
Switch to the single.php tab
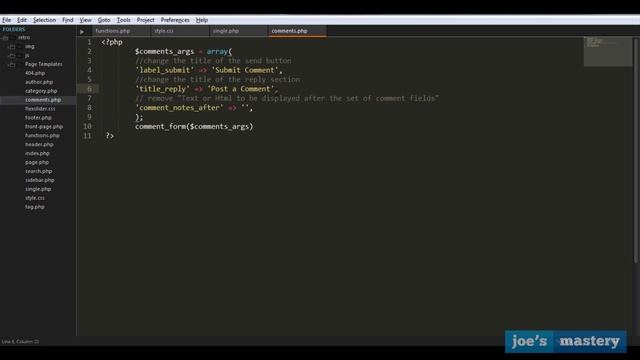(238, 31)
